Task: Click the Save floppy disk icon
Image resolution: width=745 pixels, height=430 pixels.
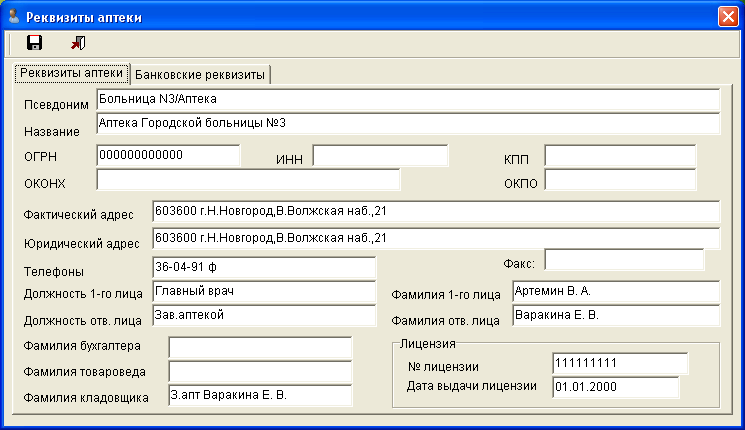Action: [34, 43]
